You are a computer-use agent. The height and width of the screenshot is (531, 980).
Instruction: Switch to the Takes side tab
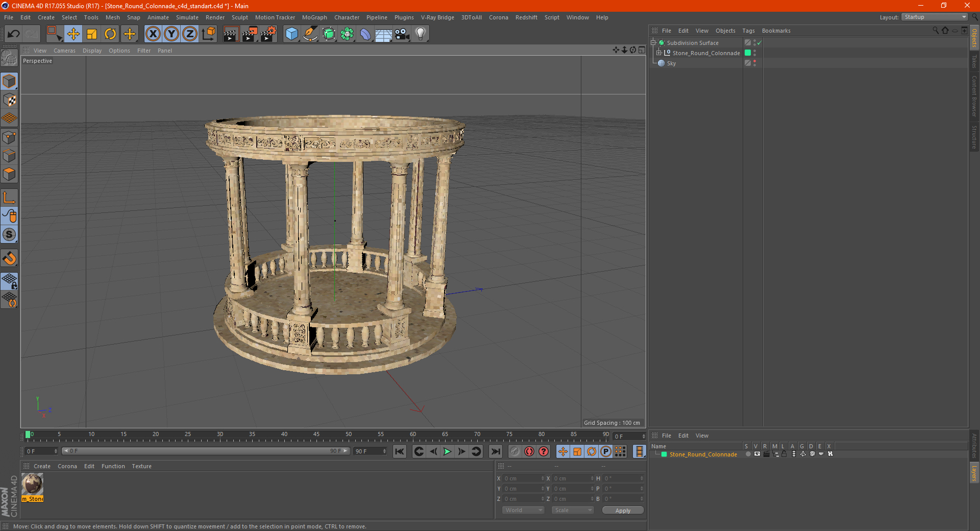tap(974, 61)
